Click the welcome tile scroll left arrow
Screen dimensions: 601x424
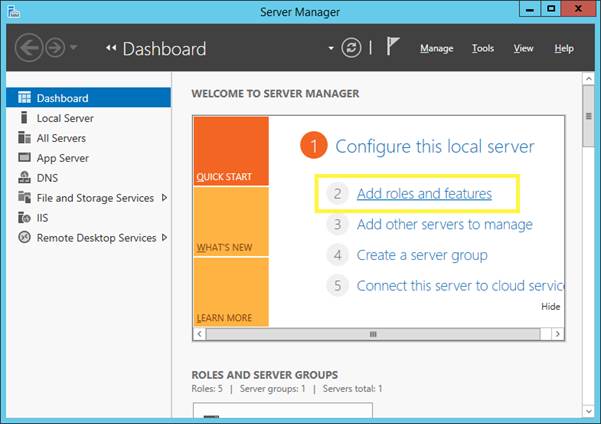(199, 334)
